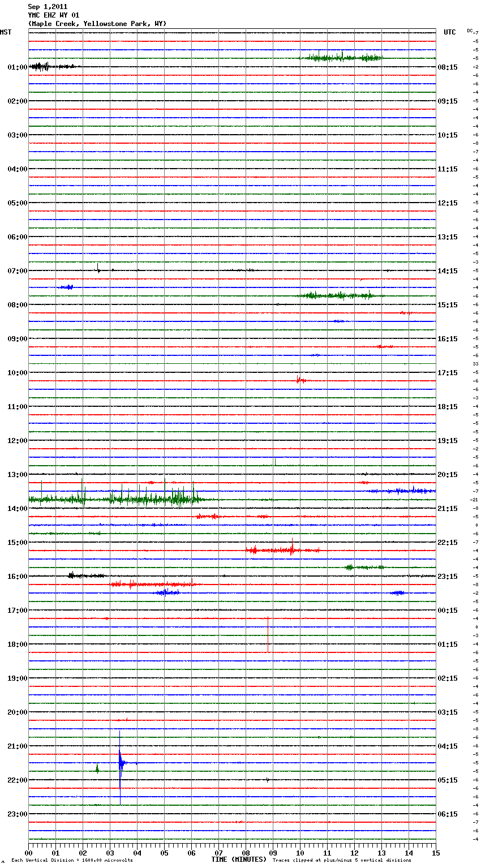Click the 17:15 UTC time label
481x868 pixels.
tap(448, 373)
